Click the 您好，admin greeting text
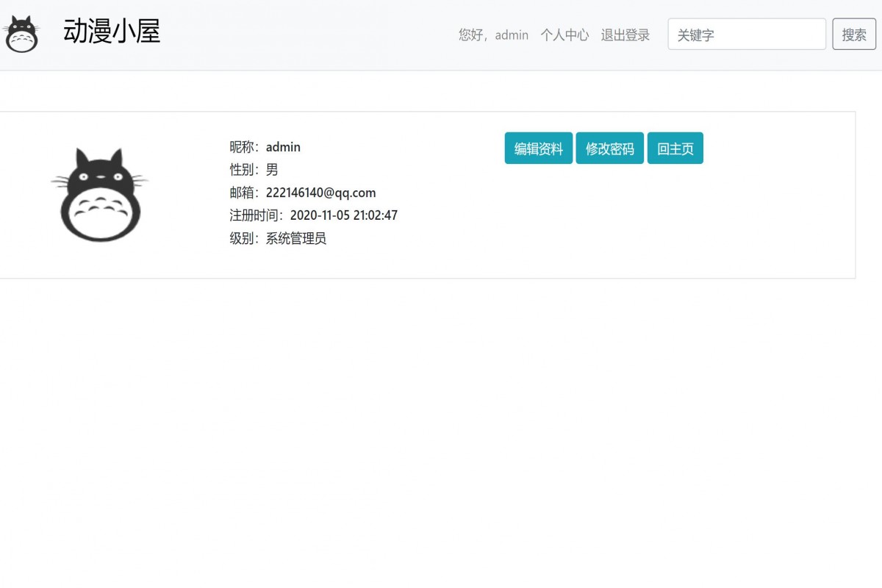Image resolution: width=882 pixels, height=588 pixels. (493, 35)
